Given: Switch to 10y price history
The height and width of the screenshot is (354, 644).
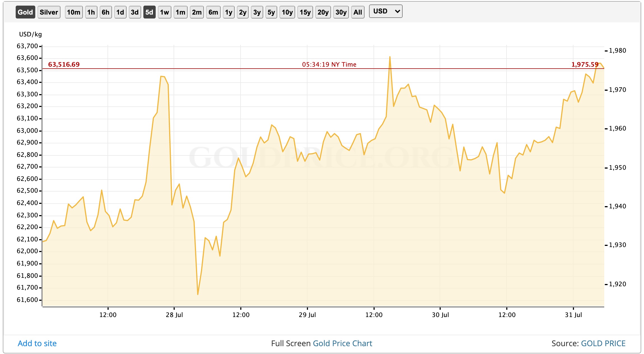Looking at the screenshot, I should [287, 12].
